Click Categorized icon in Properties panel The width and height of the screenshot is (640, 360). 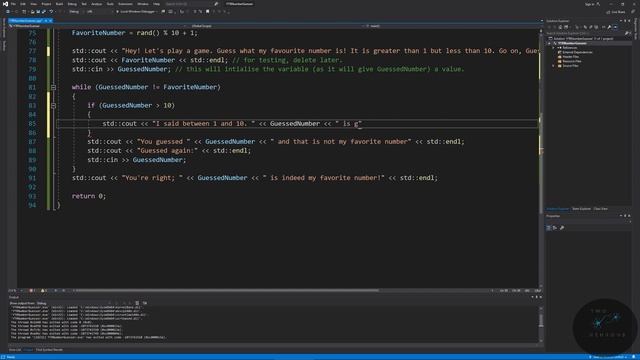coord(548,228)
